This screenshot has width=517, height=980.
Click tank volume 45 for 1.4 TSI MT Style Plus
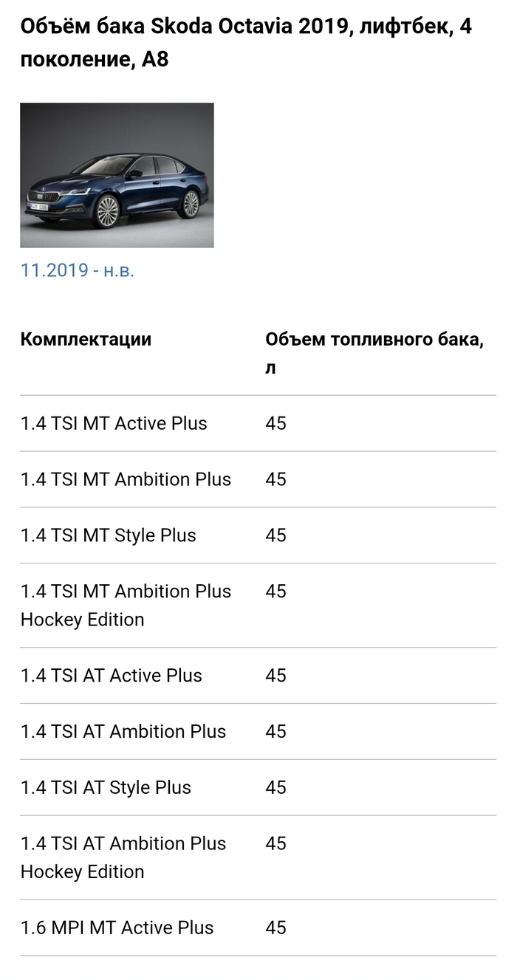tap(275, 535)
